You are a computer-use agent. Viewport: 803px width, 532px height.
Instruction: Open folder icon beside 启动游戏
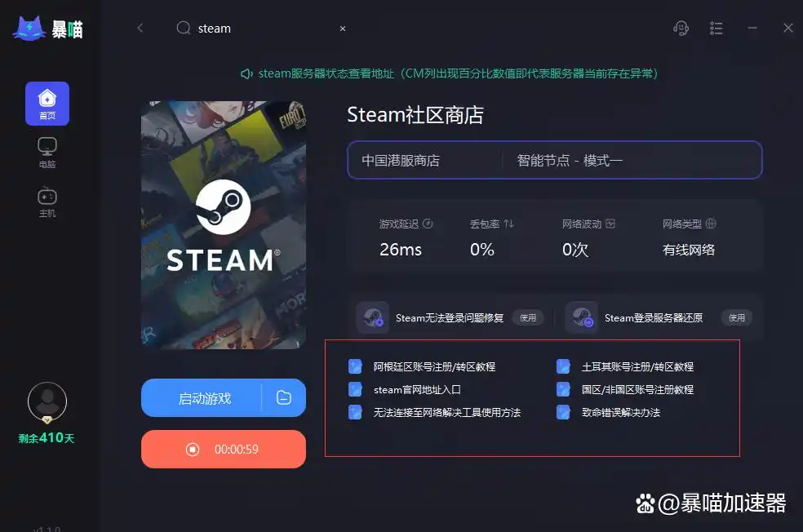coord(284,397)
